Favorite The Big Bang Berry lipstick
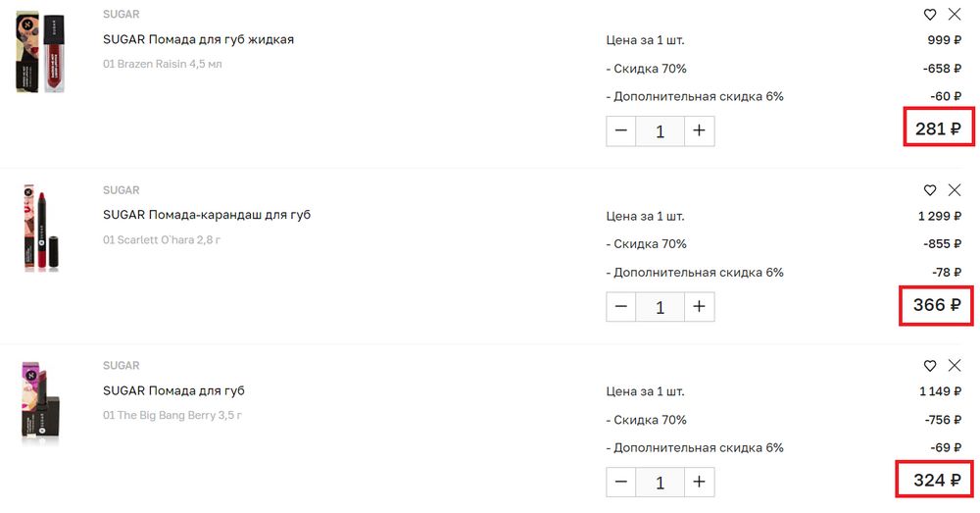This screenshot has height=513, width=980. tap(930, 366)
